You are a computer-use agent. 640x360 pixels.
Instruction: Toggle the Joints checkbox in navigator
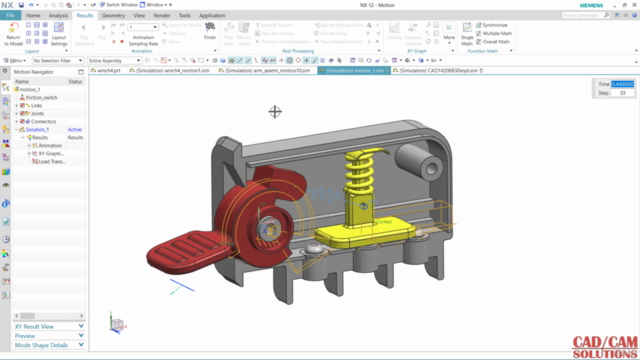coord(22,113)
